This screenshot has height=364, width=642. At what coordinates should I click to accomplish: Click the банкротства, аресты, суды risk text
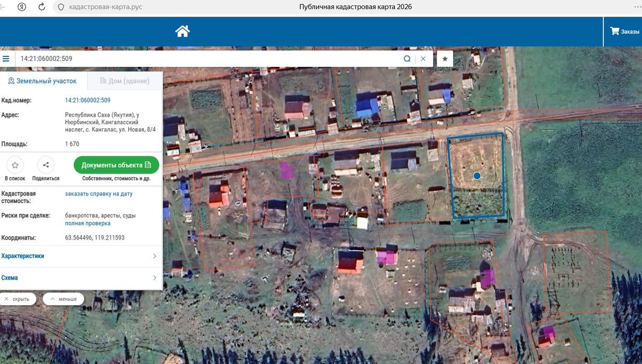(x=101, y=215)
